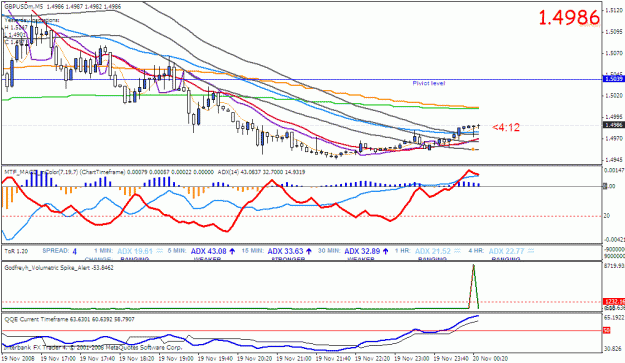
Task: Click the 19 Nov 22:20 time label
Action: pyautogui.click(x=373, y=358)
